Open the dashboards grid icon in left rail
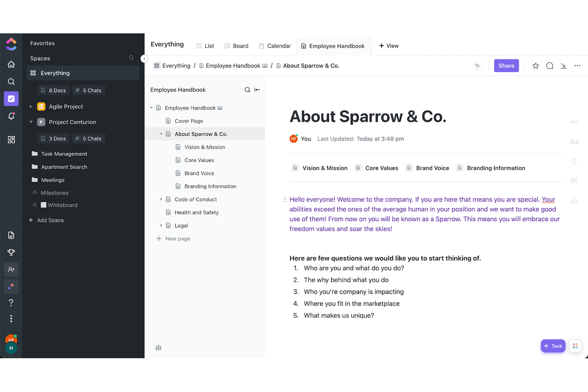Viewport: 588px width, 392px height. click(11, 139)
